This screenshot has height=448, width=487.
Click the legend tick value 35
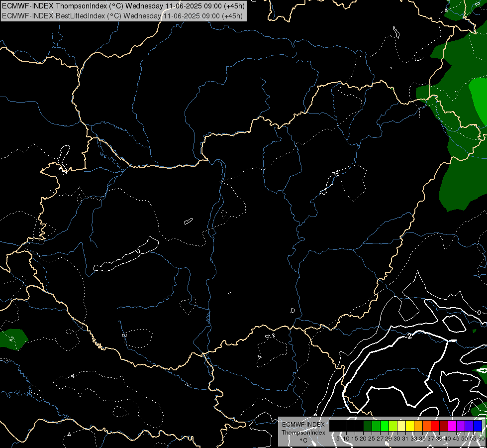tap(423, 439)
